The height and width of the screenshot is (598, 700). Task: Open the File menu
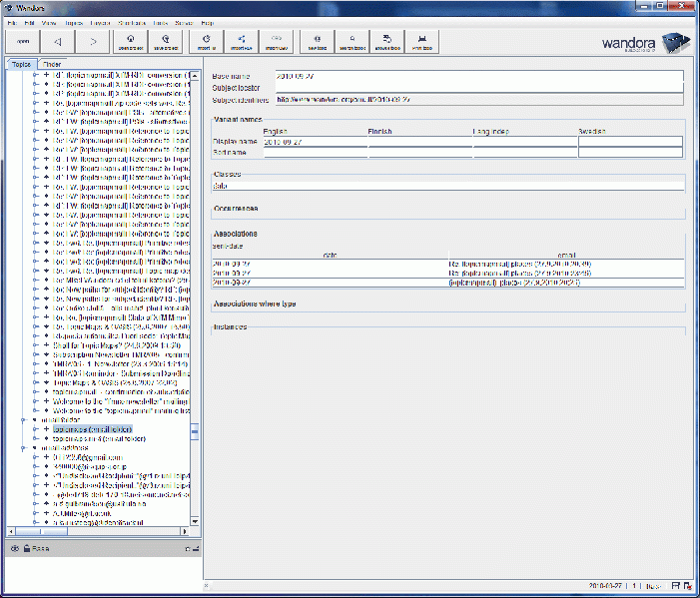(x=12, y=22)
